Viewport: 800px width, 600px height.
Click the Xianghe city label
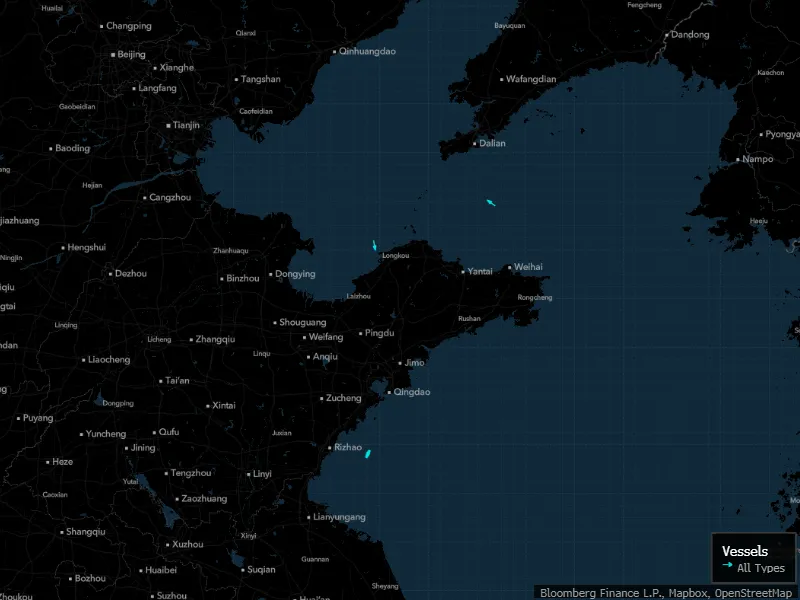click(x=177, y=67)
